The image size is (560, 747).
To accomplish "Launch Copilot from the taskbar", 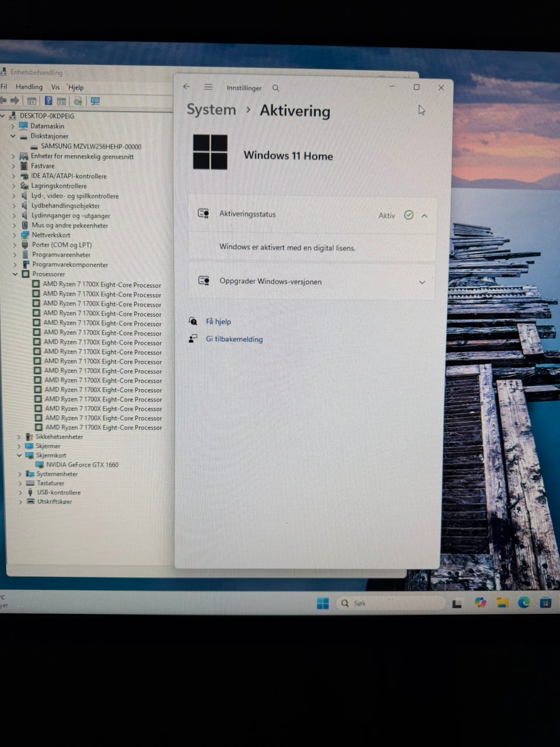I will coord(480,603).
